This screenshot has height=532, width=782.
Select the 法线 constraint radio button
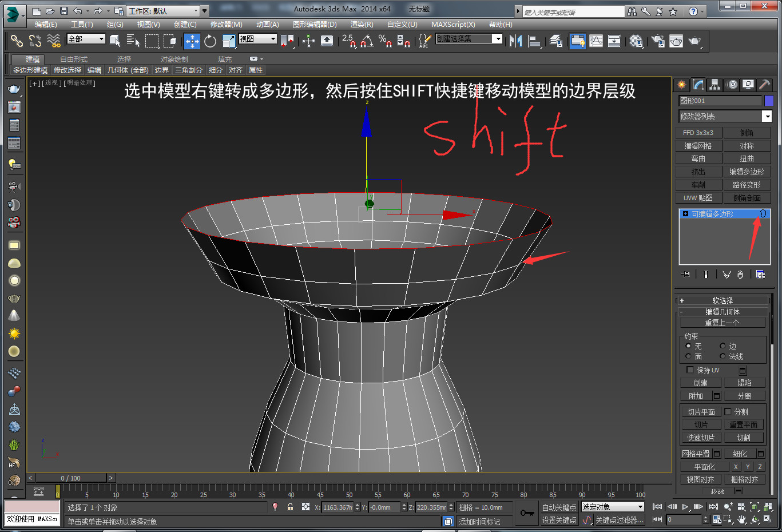pos(723,356)
